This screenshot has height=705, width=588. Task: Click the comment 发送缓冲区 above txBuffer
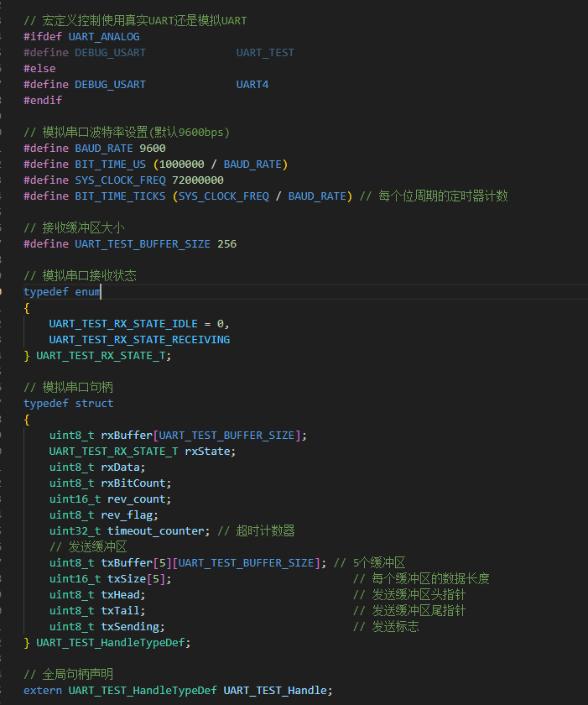[88, 547]
